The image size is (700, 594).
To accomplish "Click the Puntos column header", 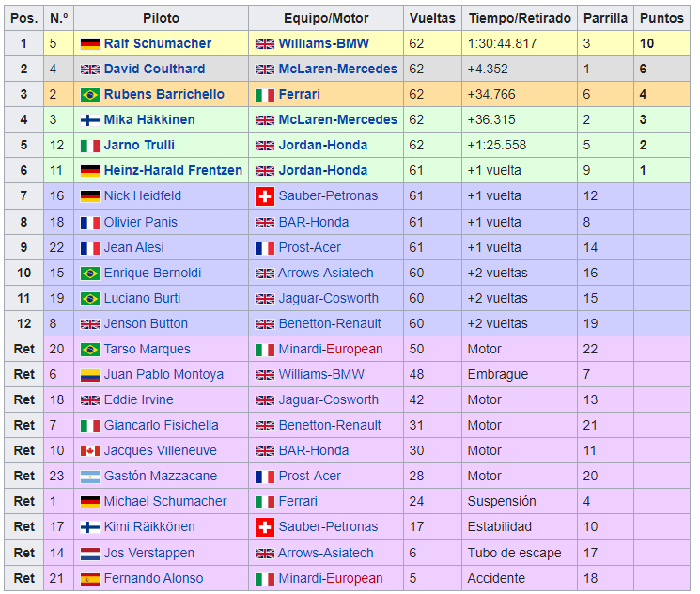I will coord(661,18).
